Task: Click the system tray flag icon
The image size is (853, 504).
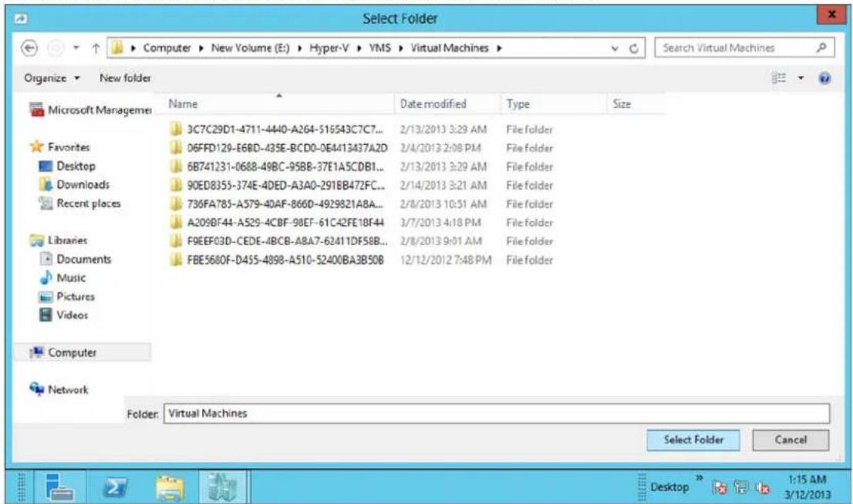Action: click(x=720, y=487)
